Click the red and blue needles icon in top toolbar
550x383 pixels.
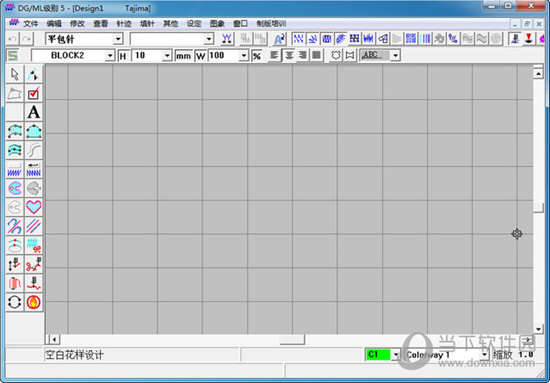point(227,39)
